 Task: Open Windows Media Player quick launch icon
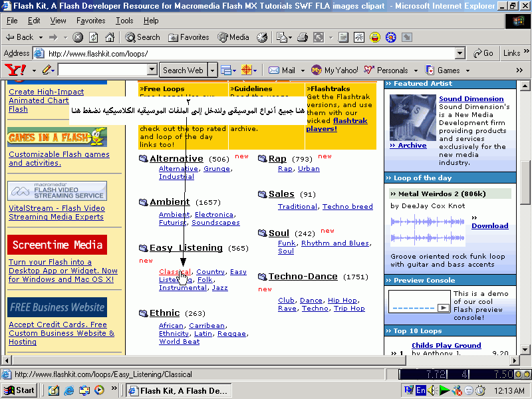click(x=99, y=390)
